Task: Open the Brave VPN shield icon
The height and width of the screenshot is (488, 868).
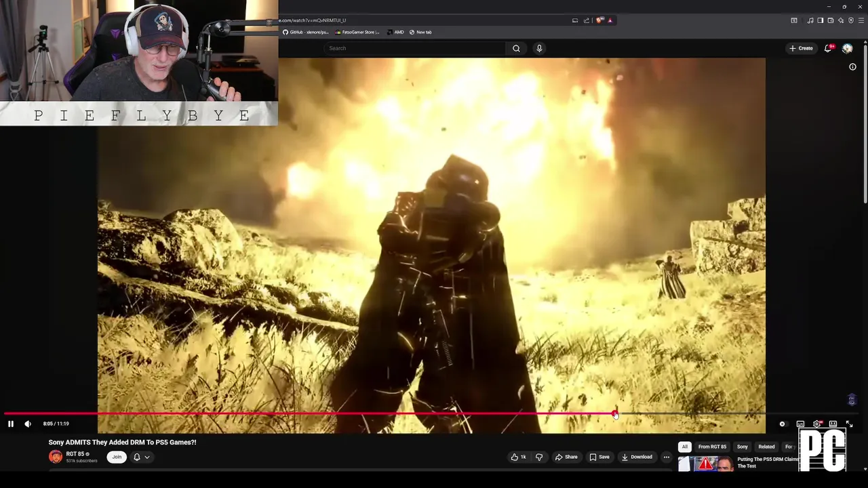Action: [x=851, y=20]
